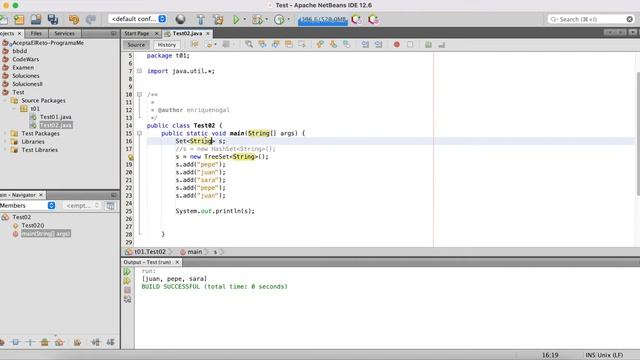Click the New Project toolbar icon
The height and width of the screenshot is (360, 640).
tap(19, 19)
